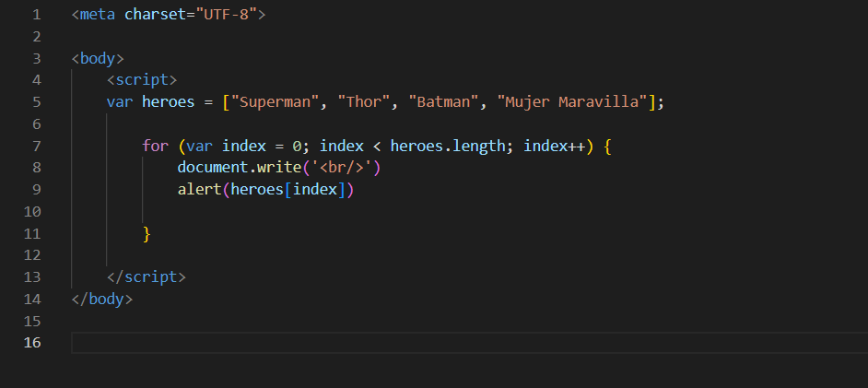Image resolution: width=868 pixels, height=388 pixels.
Task: Place cursor on the "Superman" string
Action: [x=276, y=102]
